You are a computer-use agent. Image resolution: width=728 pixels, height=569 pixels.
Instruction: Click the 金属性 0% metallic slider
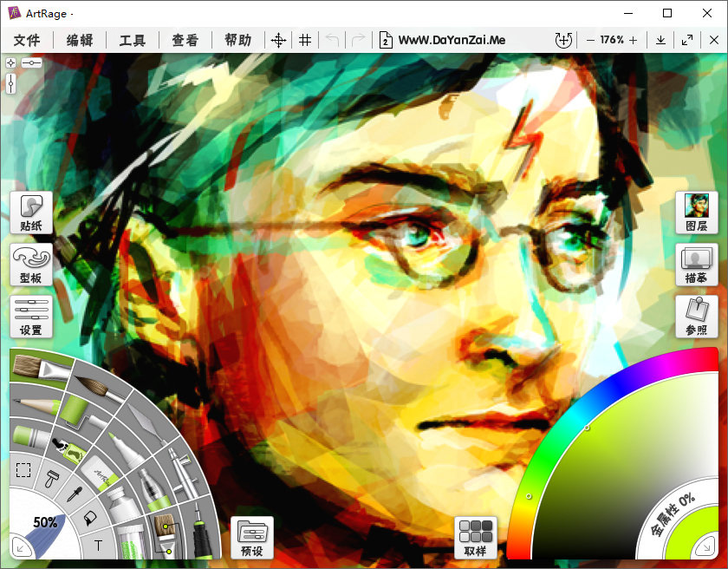(x=671, y=515)
